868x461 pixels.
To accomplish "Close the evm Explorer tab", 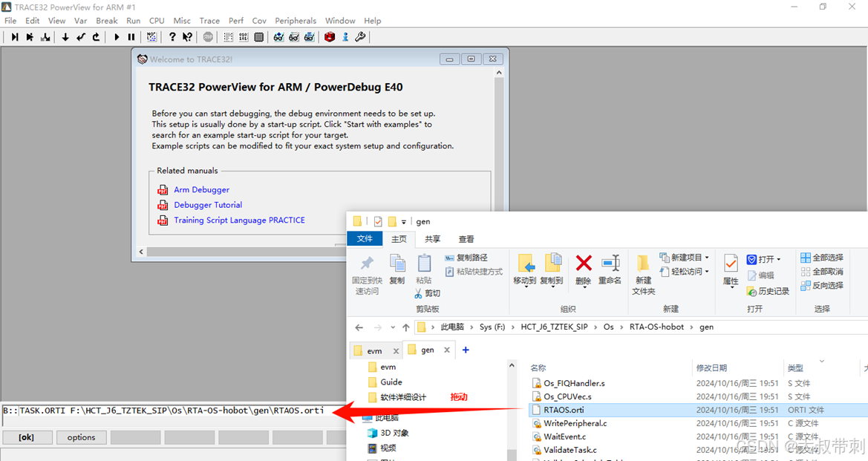I will pos(396,351).
